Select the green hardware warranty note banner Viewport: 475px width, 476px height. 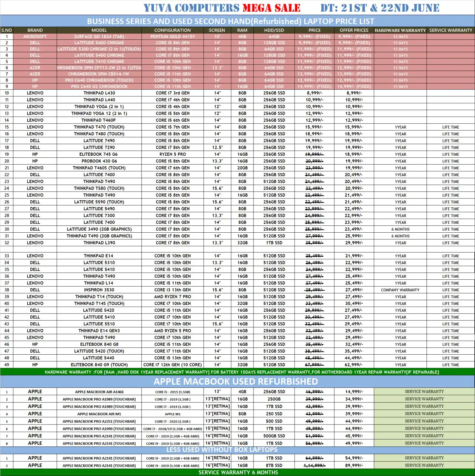237,372
